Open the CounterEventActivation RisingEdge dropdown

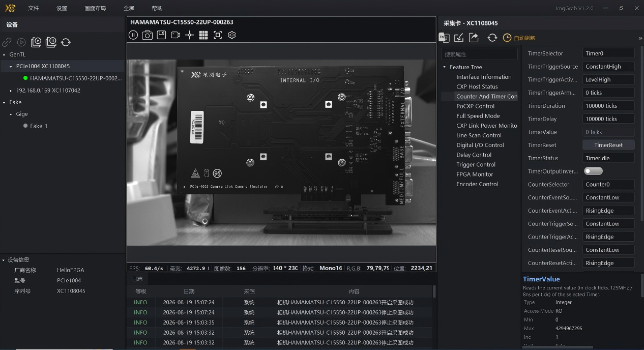point(608,211)
